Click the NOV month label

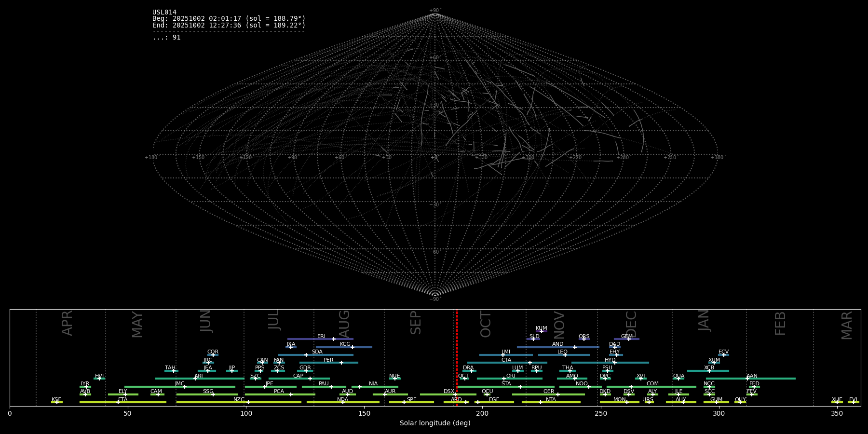click(x=559, y=325)
